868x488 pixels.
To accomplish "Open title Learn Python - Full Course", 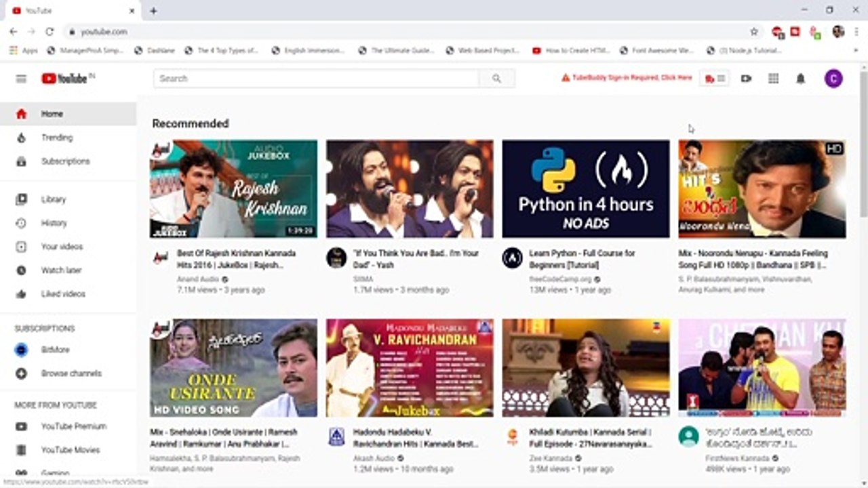I will click(583, 259).
